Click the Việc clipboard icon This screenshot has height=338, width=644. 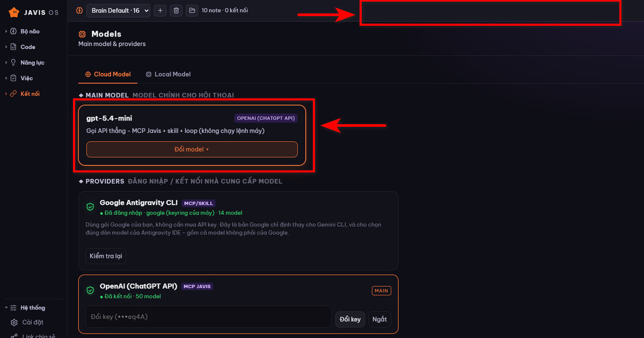(x=13, y=78)
